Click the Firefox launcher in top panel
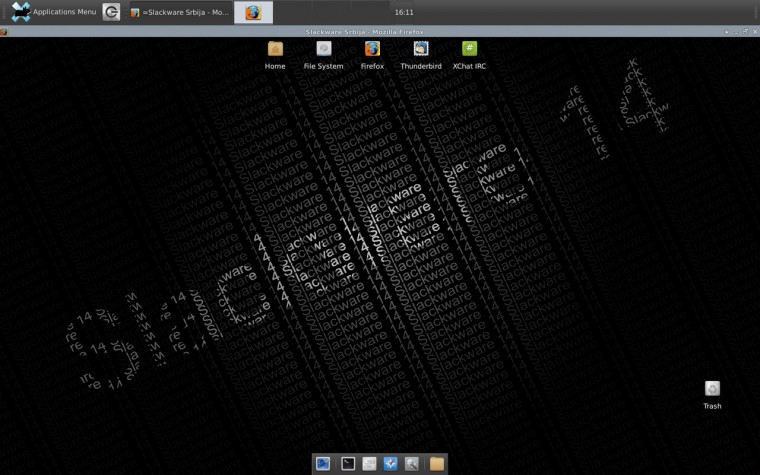760x475 pixels. (x=253, y=12)
